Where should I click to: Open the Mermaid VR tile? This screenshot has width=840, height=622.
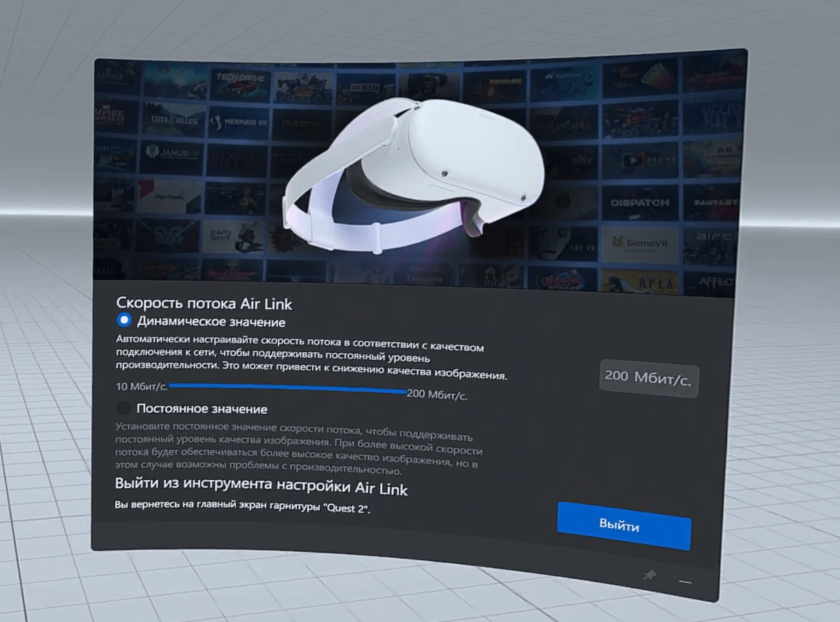point(239,123)
